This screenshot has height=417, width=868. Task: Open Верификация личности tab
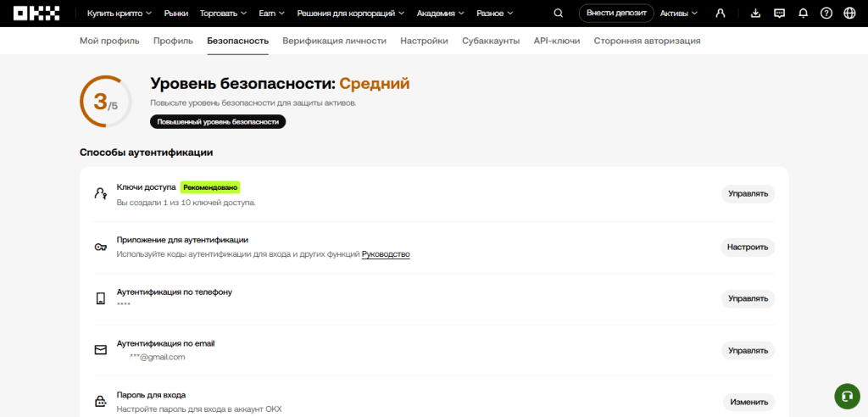[x=334, y=41]
